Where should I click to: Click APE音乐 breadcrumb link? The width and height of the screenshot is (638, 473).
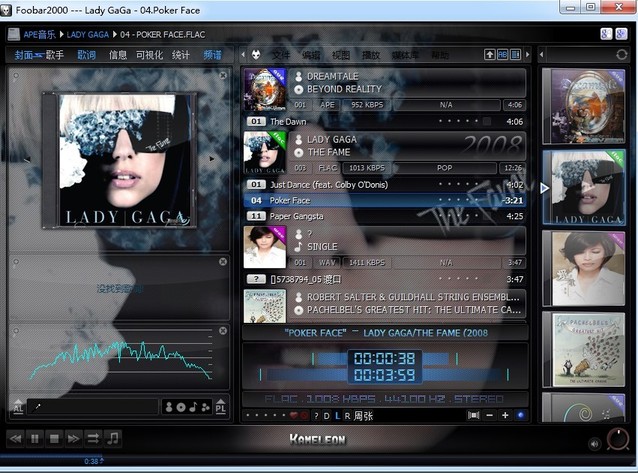39,35
